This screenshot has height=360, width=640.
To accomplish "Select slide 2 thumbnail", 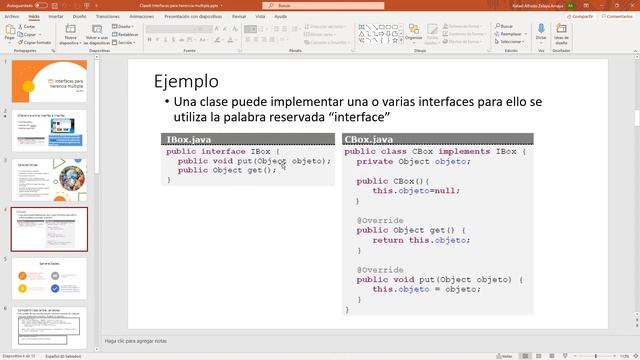I will [x=49, y=131].
